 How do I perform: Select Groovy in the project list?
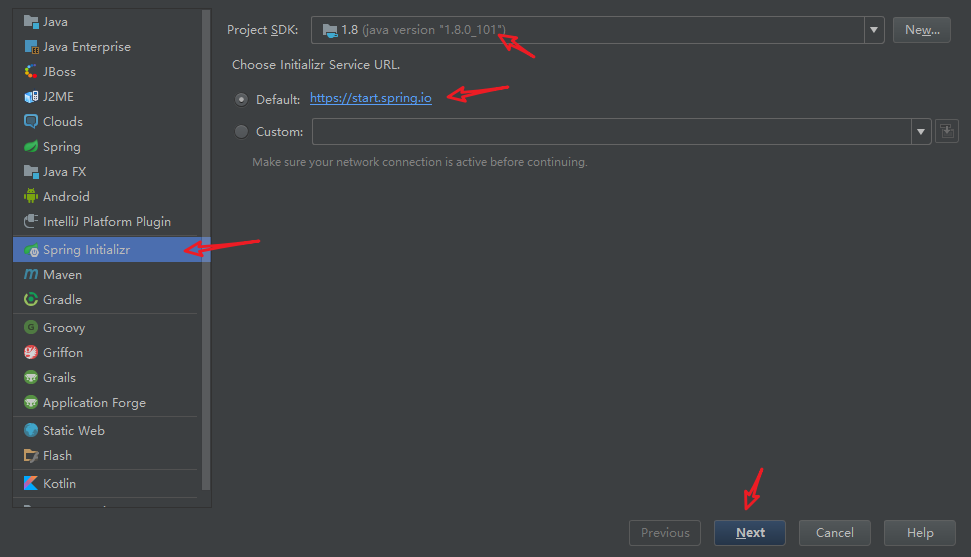click(107, 327)
